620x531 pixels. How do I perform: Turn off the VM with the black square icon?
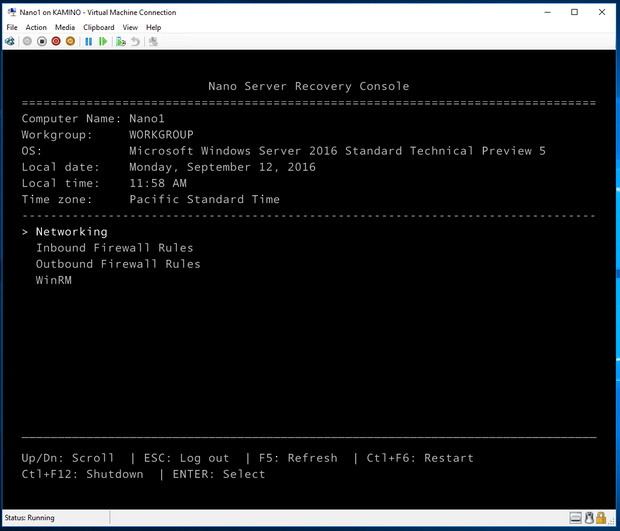point(42,42)
